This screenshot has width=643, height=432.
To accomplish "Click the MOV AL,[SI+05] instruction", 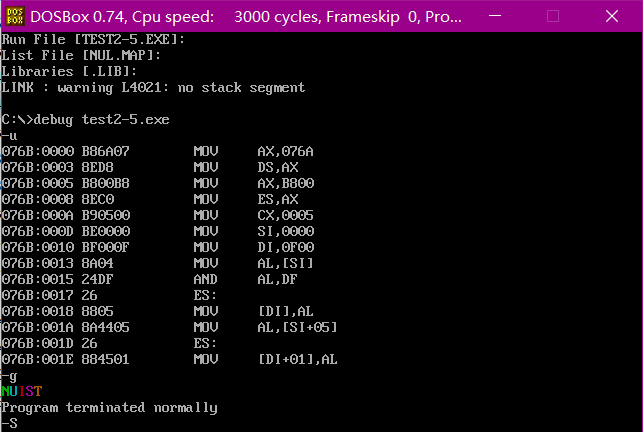I will pyautogui.click(x=266, y=328).
